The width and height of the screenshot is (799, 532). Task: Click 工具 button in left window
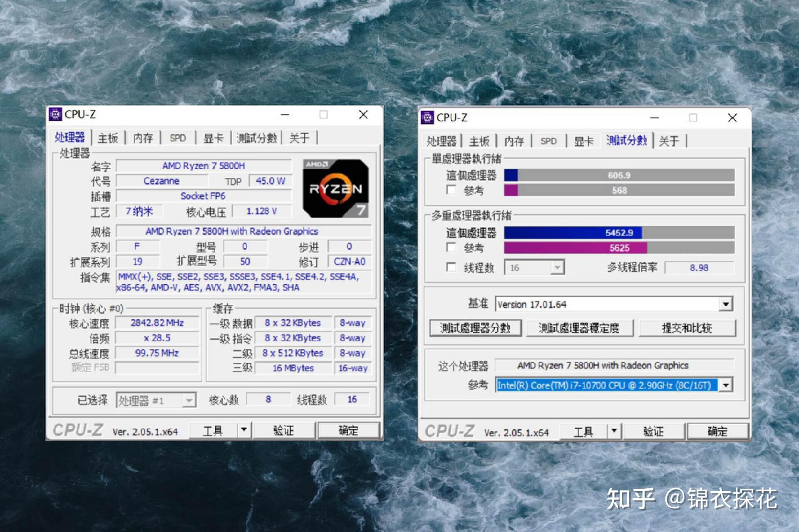(x=213, y=430)
